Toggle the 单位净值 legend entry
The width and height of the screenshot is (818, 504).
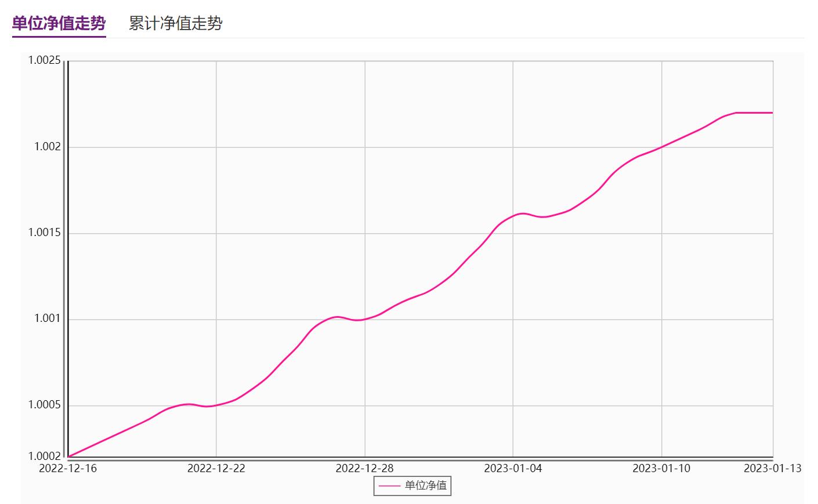pos(412,485)
